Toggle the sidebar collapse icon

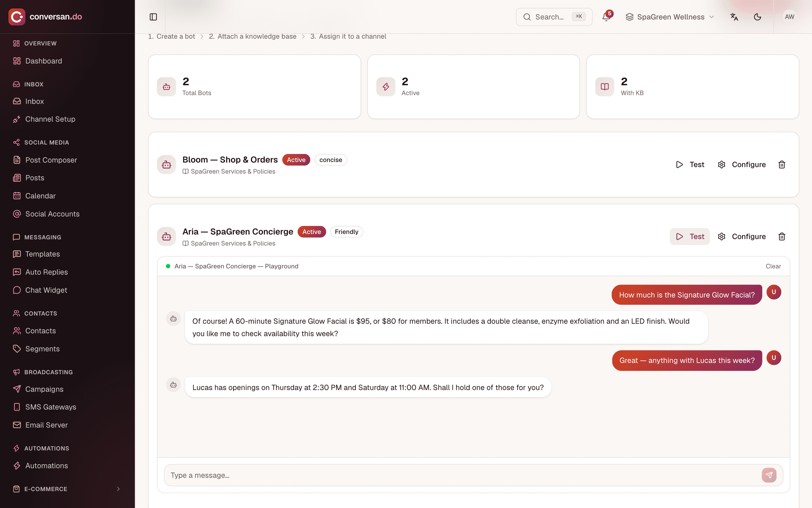click(153, 17)
